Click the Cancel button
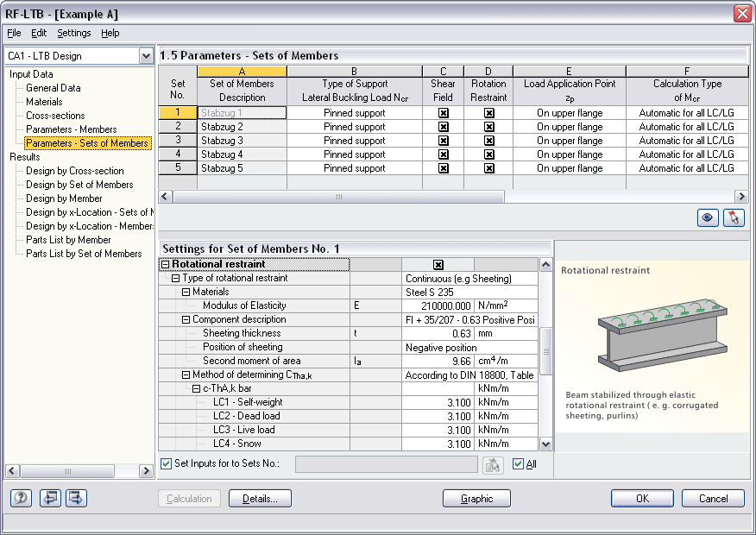Image resolution: width=756 pixels, height=535 pixels. pos(713,499)
